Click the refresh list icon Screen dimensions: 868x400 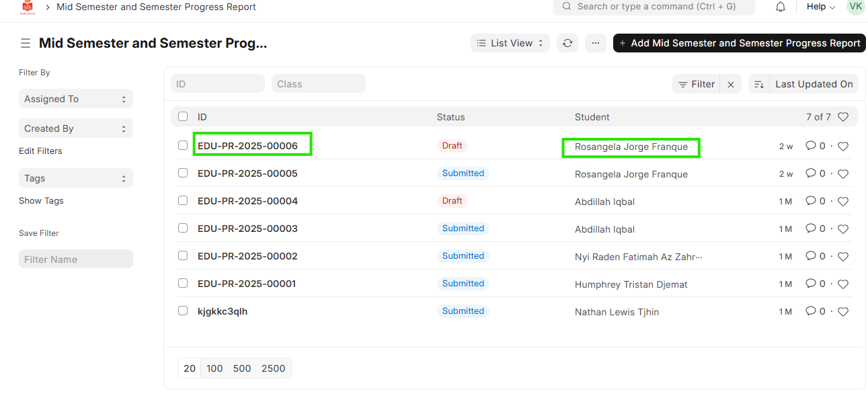(567, 43)
